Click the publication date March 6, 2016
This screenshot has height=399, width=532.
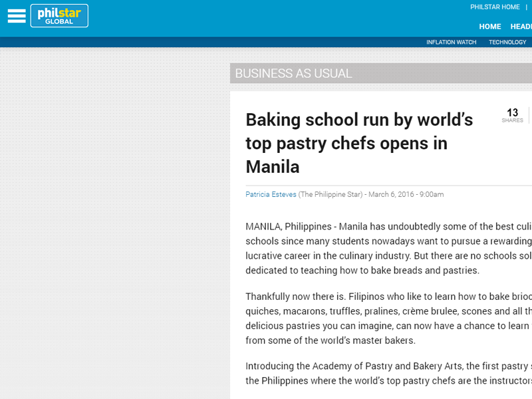[x=391, y=194]
